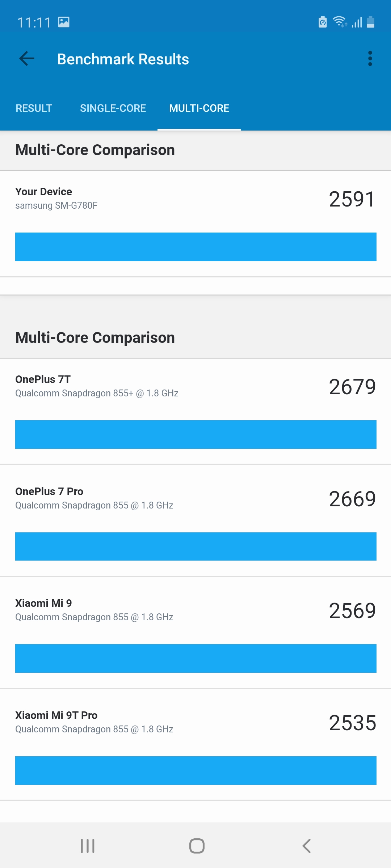This screenshot has height=868, width=391.
Task: Tap the OnePlus 7T comparison entry
Action: [195, 411]
